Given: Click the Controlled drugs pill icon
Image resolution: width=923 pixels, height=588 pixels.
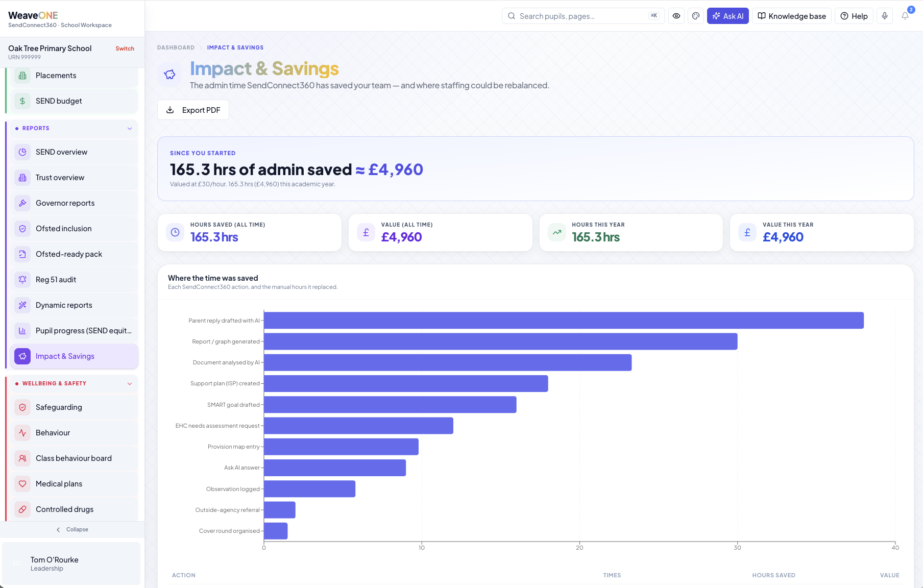Looking at the screenshot, I should tap(22, 509).
